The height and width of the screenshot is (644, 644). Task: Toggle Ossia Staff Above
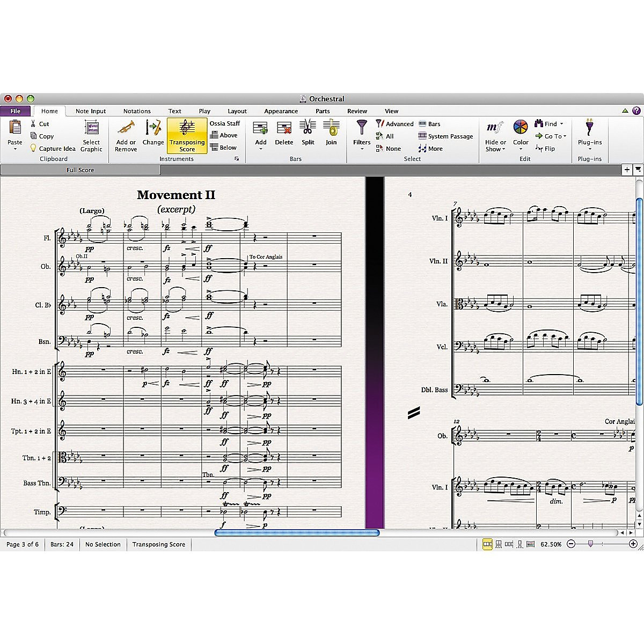(x=224, y=135)
